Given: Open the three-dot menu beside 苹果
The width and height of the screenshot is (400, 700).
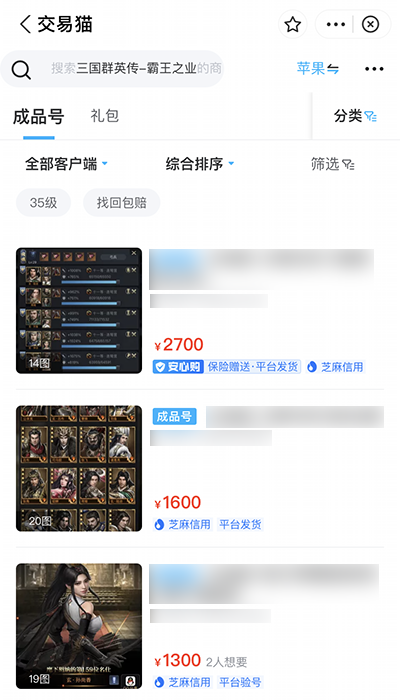Looking at the screenshot, I should pos(374,69).
